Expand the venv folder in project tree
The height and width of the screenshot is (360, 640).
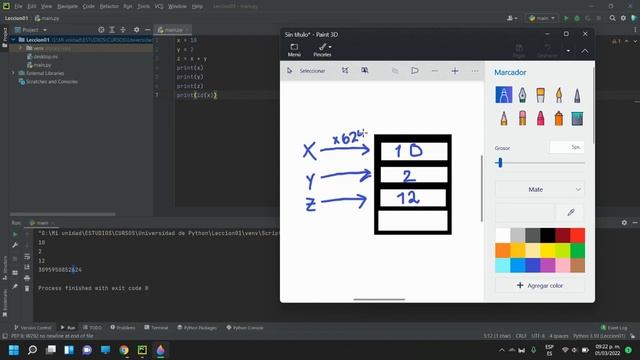(20, 48)
